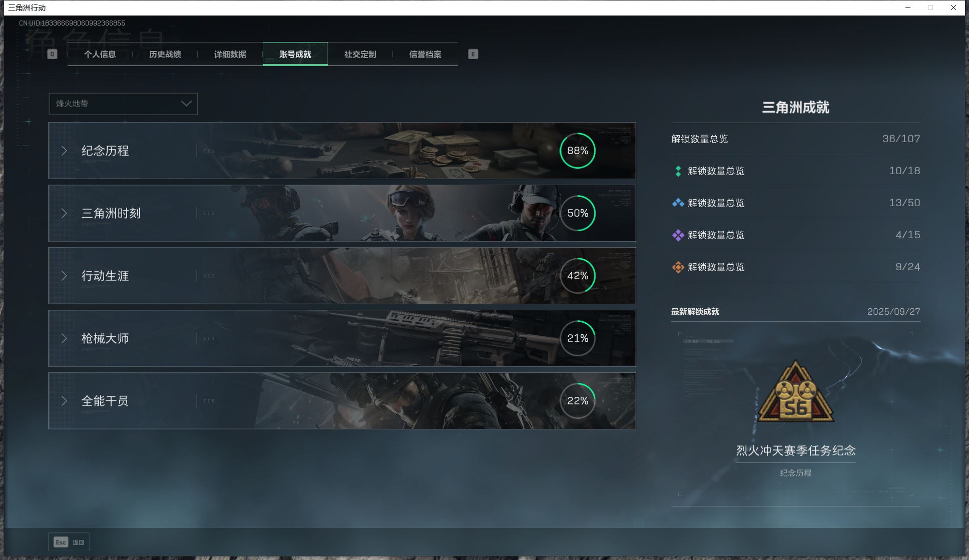Open the 烽火地带 mode dropdown
This screenshot has height=560, width=969.
click(x=123, y=104)
